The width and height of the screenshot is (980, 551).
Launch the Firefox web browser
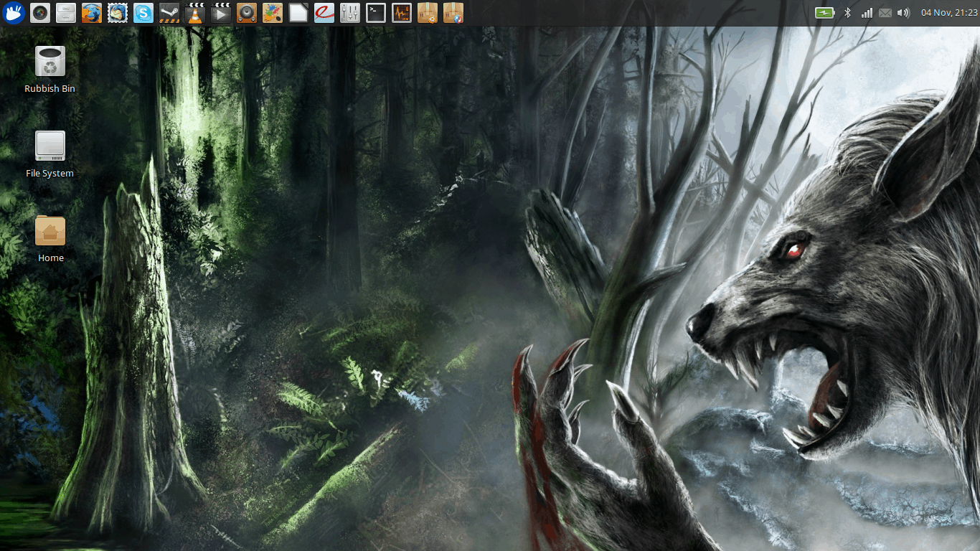92,13
